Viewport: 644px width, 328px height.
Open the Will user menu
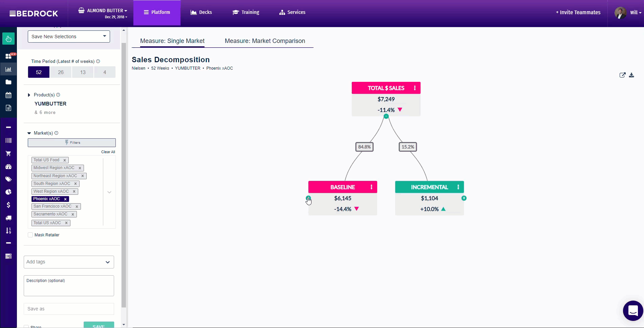pos(628,13)
